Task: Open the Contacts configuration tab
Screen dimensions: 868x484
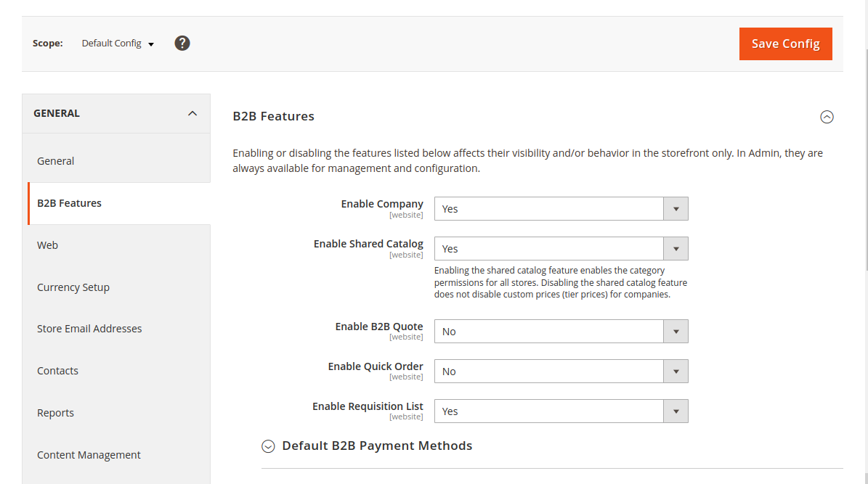Action: click(58, 371)
